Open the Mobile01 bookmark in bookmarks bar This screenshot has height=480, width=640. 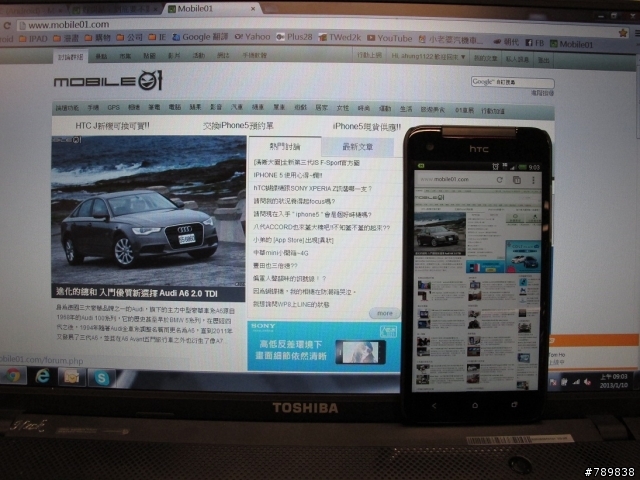coord(571,44)
